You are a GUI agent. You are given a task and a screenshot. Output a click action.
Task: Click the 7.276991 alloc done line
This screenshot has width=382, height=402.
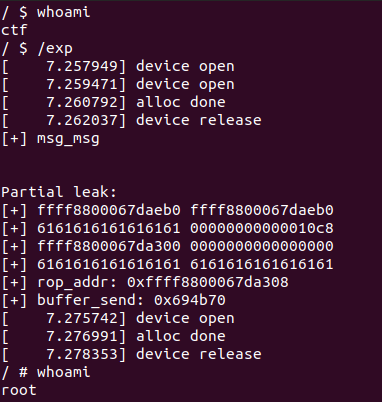113,336
